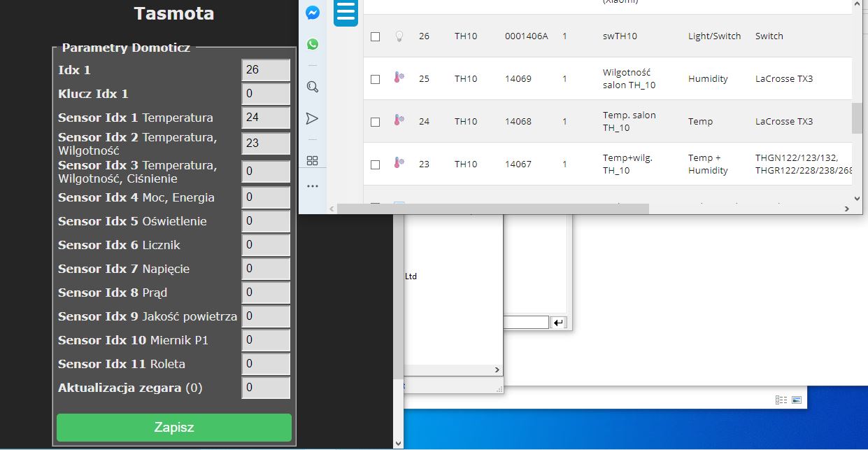
Task: Focus the Sensor Idx 6 Licznik field
Action: (x=266, y=245)
